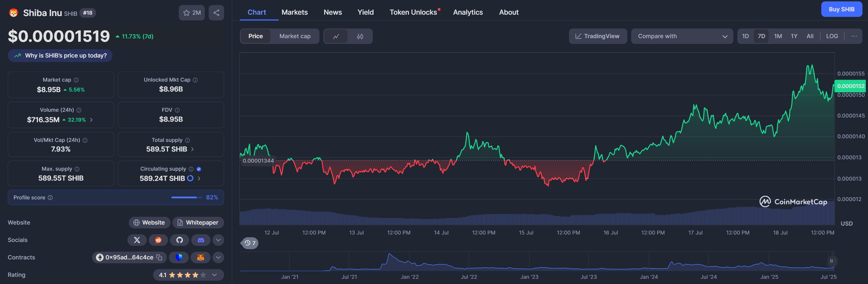Switch to candlestick chart icon
This screenshot has width=868, height=284.
(360, 36)
